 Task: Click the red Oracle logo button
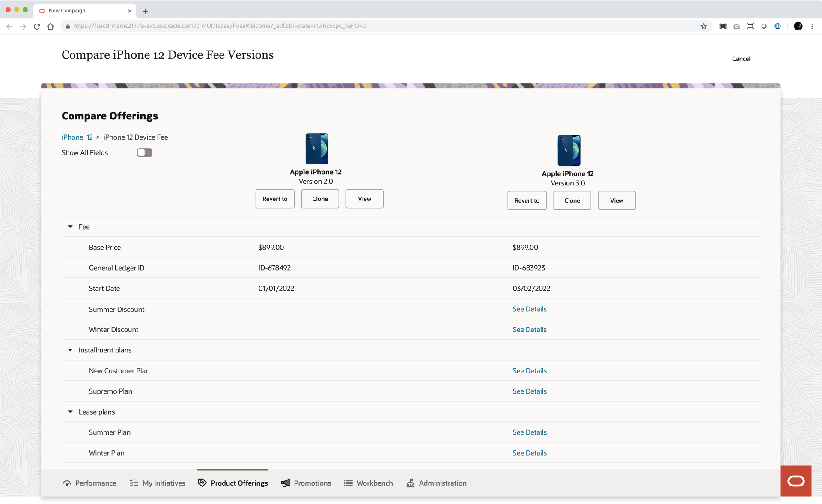795,481
